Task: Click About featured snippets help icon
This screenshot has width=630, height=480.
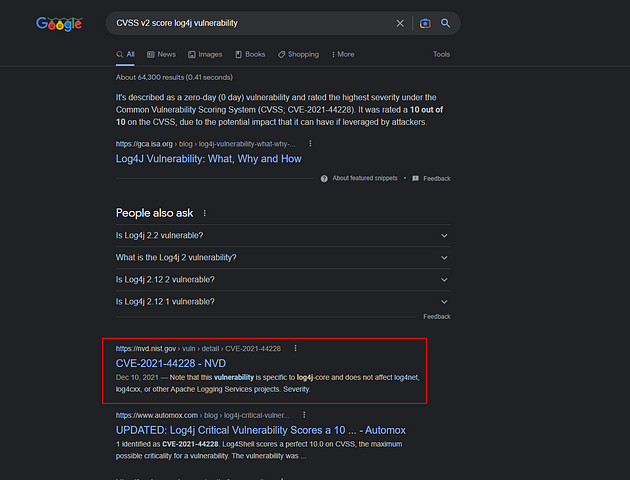Action: (x=324, y=178)
